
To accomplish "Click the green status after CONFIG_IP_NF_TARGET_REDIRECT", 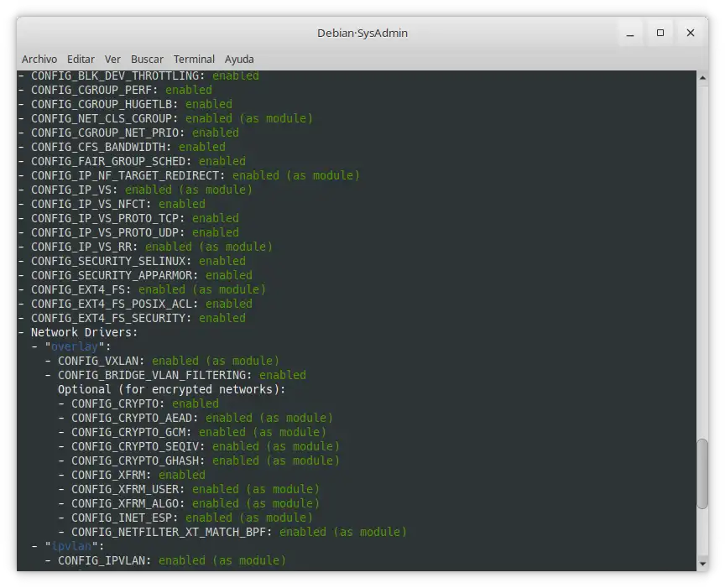I will click(296, 175).
